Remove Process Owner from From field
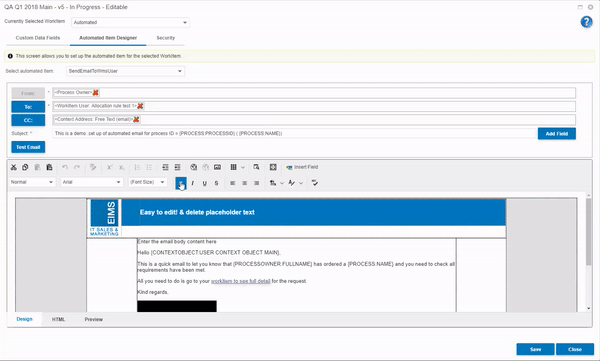Viewport: 600px width, 361px height. click(96, 93)
